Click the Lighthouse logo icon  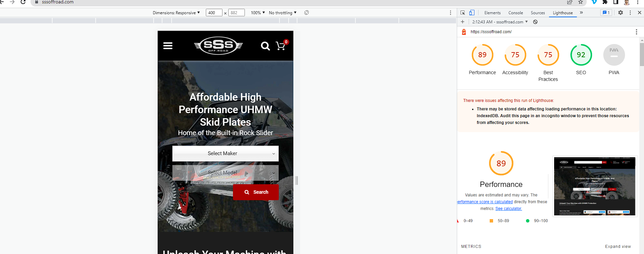pos(464,32)
